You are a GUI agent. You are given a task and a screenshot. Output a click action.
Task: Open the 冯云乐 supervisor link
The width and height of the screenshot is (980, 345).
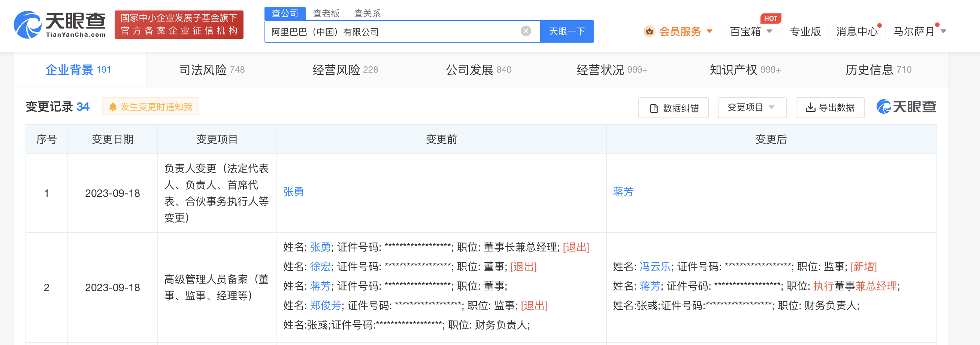(x=655, y=267)
